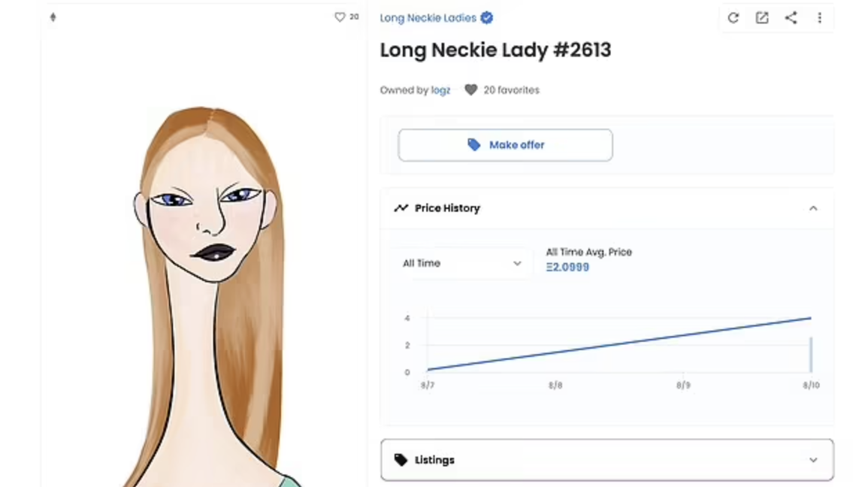Click the verified collection badge

click(x=487, y=18)
